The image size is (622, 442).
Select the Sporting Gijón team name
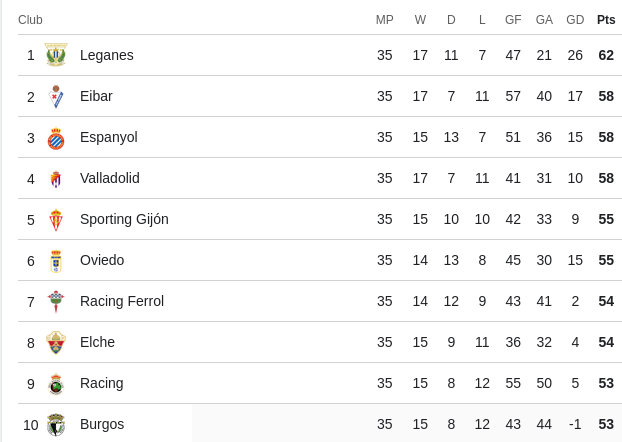[x=124, y=219]
